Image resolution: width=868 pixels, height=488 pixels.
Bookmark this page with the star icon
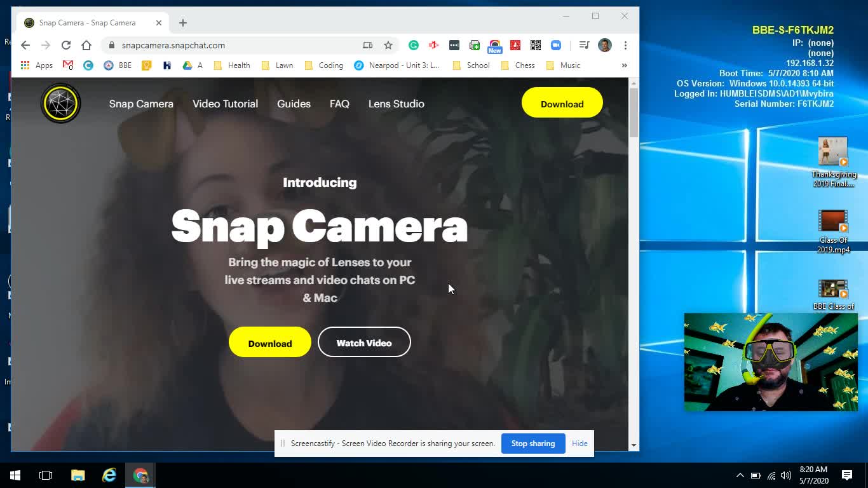coord(388,45)
